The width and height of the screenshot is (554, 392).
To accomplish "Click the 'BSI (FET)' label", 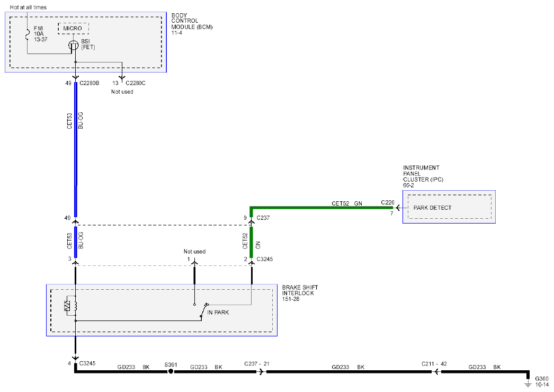I will [88, 44].
